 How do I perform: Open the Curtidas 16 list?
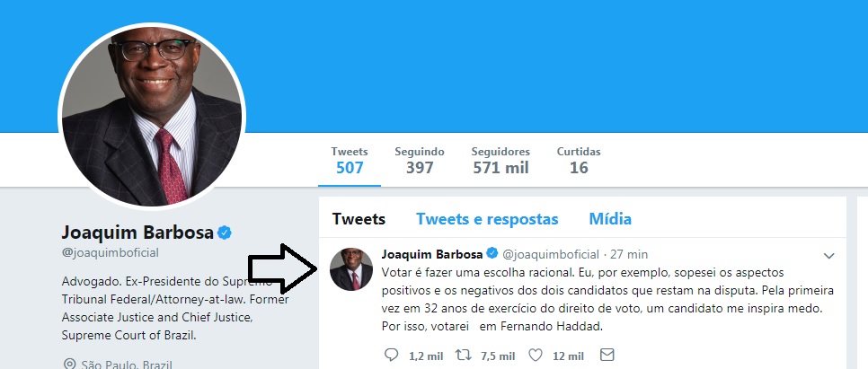coord(579,161)
